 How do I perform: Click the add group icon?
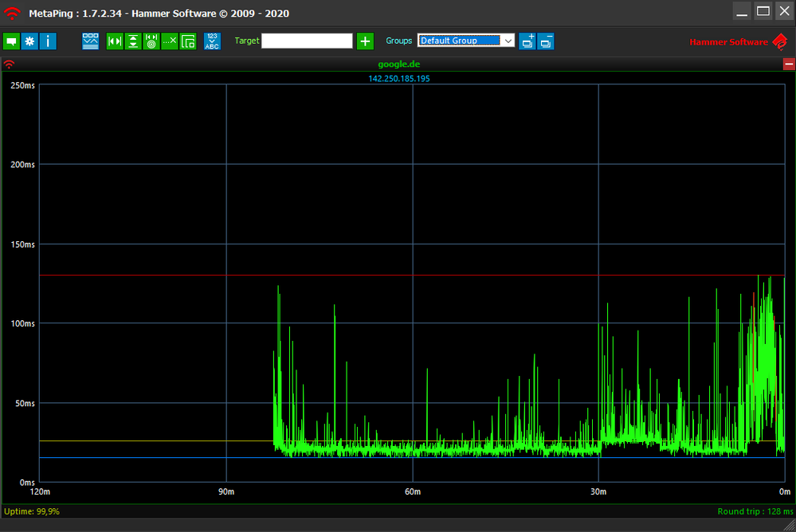point(527,41)
